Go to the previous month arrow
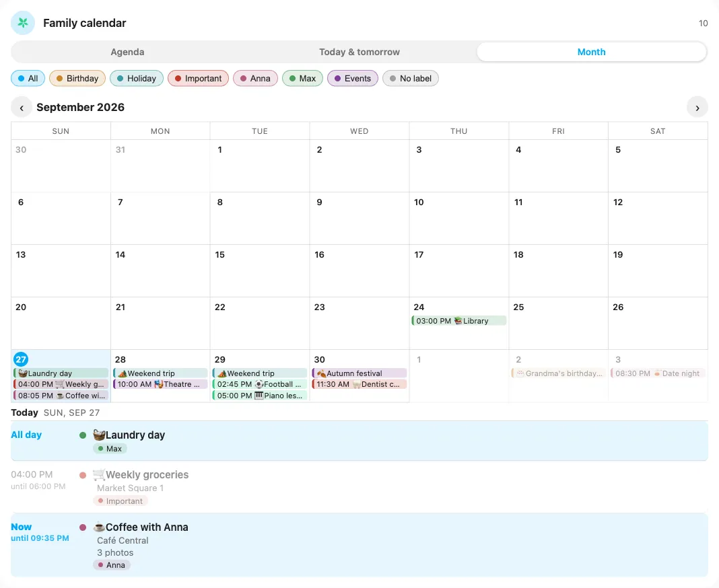Screen dimensions: 719x588 tap(22, 108)
